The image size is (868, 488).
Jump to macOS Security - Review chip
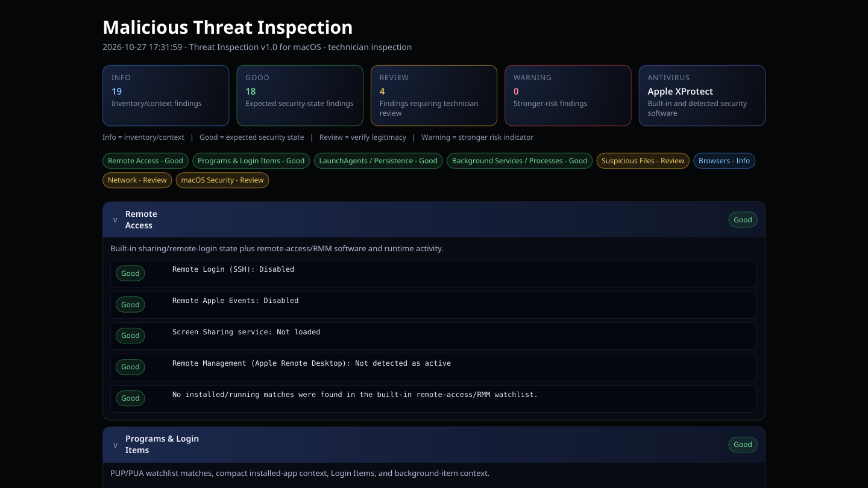222,180
